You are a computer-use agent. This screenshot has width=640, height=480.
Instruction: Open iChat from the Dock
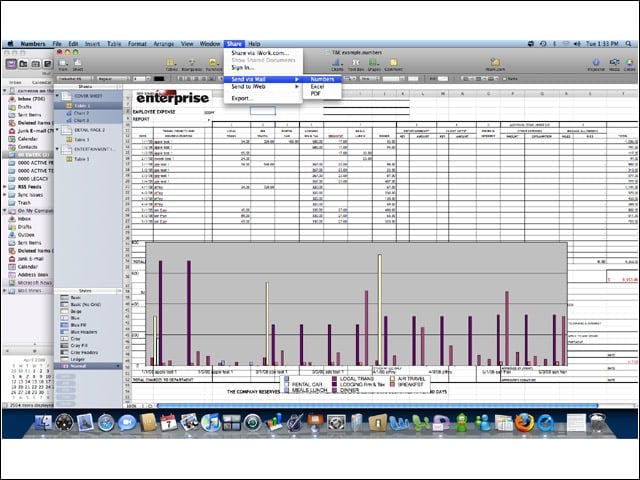[127, 423]
